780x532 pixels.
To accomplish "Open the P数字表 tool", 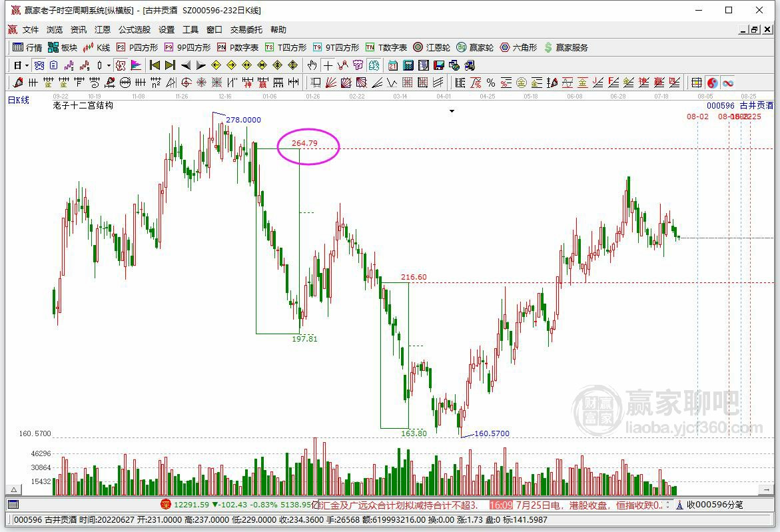I will click(x=238, y=47).
